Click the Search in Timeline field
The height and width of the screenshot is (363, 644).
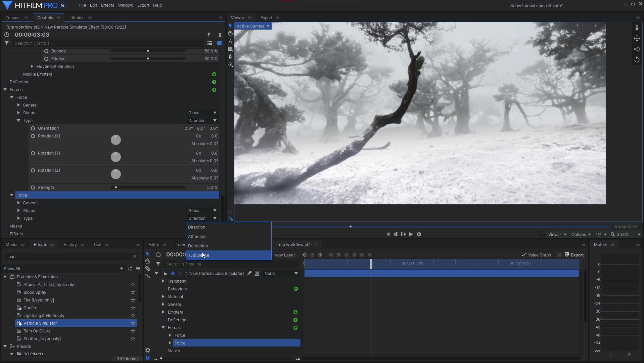tap(231, 264)
